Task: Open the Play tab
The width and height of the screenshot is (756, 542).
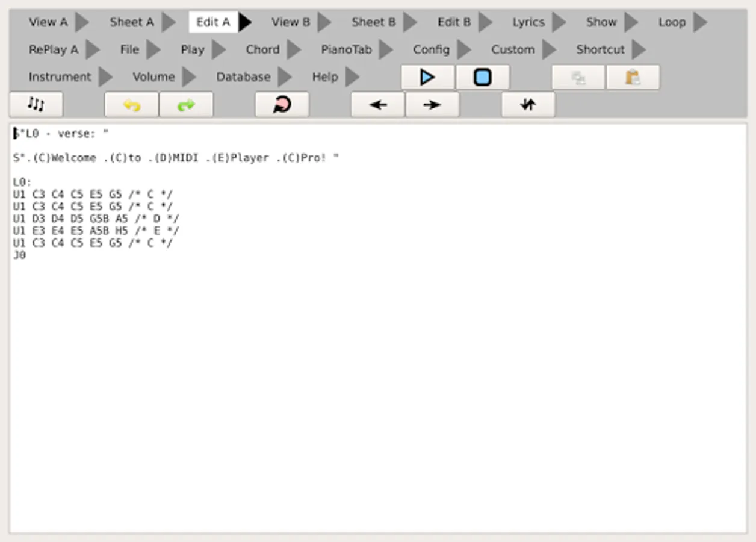Action: [x=193, y=49]
